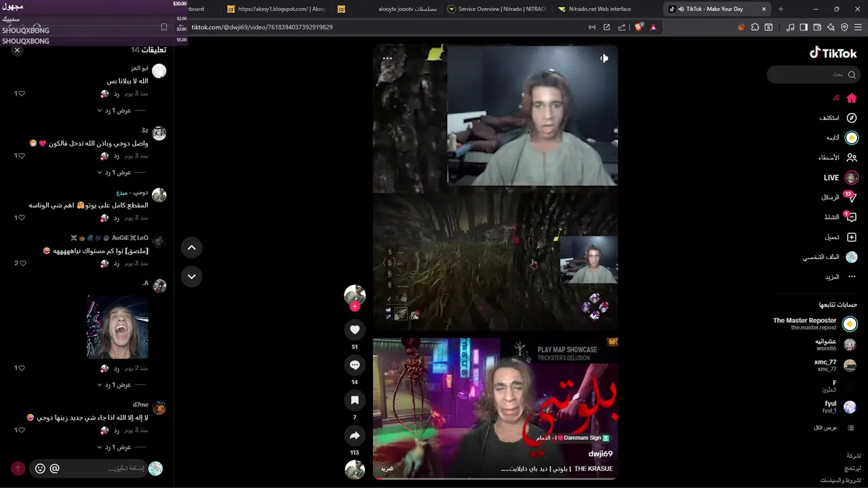Image resolution: width=868 pixels, height=488 pixels.
Task: Click the address bar URL
Action: [x=262, y=27]
